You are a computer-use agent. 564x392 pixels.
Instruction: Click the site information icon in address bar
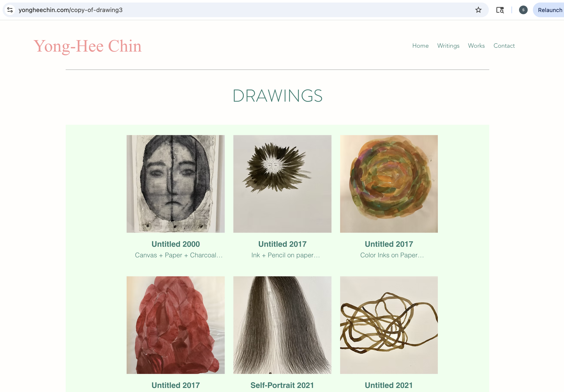tap(10, 10)
